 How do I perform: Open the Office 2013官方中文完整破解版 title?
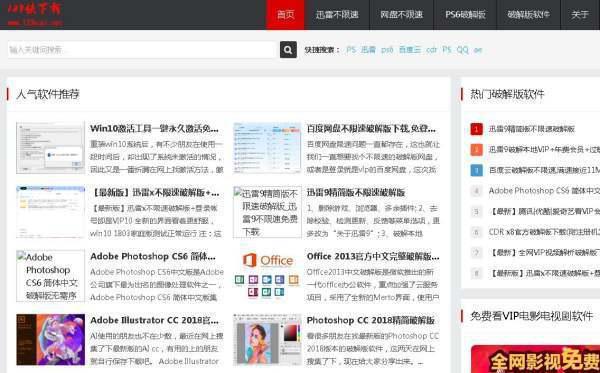coord(373,256)
